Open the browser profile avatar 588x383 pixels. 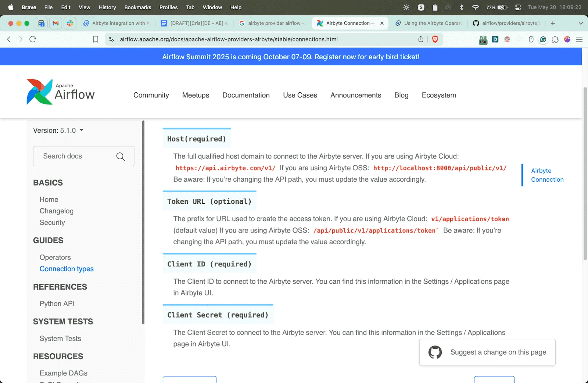coord(567,39)
